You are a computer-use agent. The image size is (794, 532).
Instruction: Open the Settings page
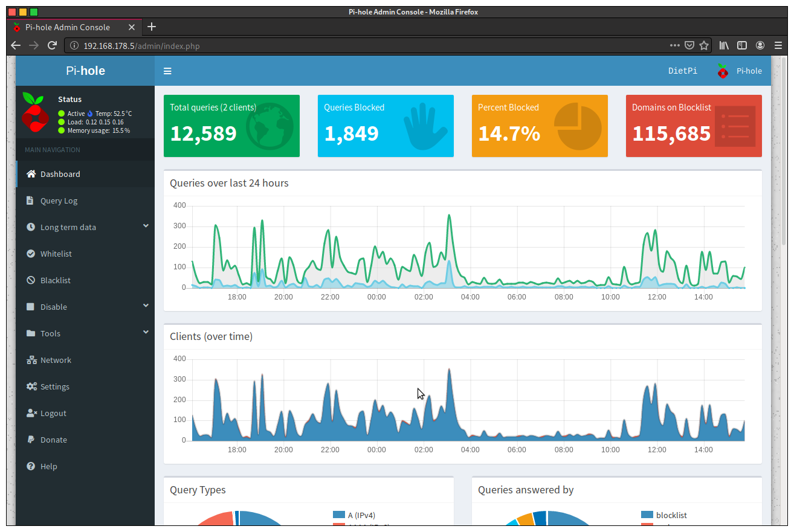point(85,386)
